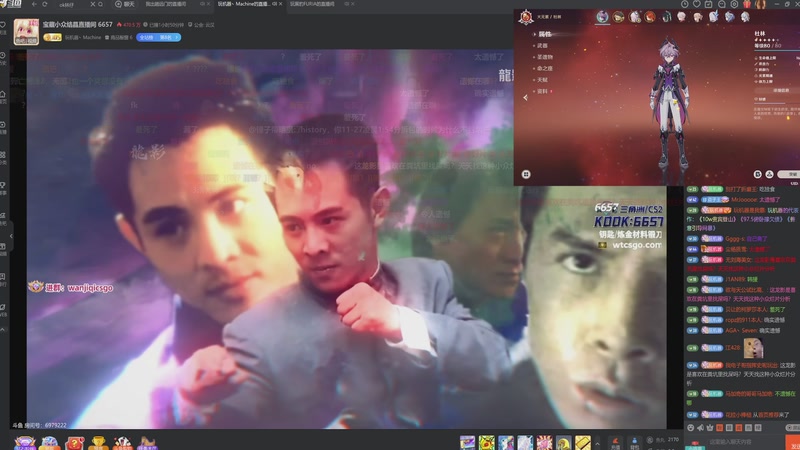The height and width of the screenshot is (450, 800).
Task: Open the 武器 weapon menu item
Action: click(542, 45)
